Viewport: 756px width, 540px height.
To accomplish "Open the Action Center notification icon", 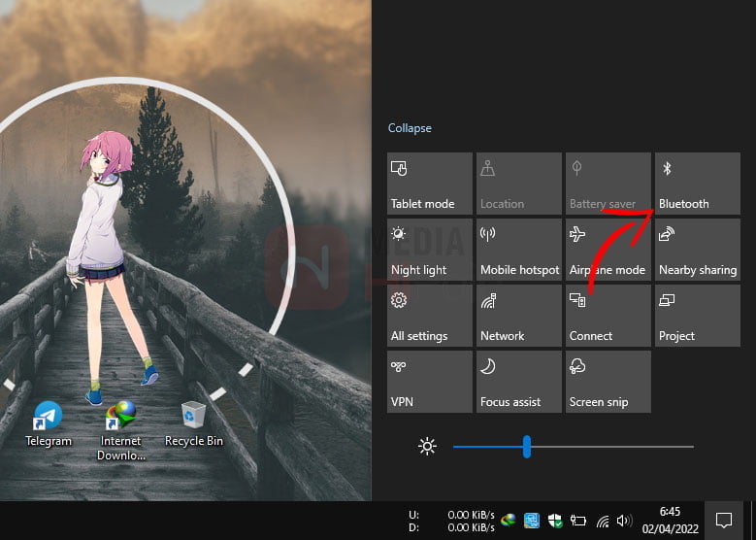I will pyautogui.click(x=724, y=521).
